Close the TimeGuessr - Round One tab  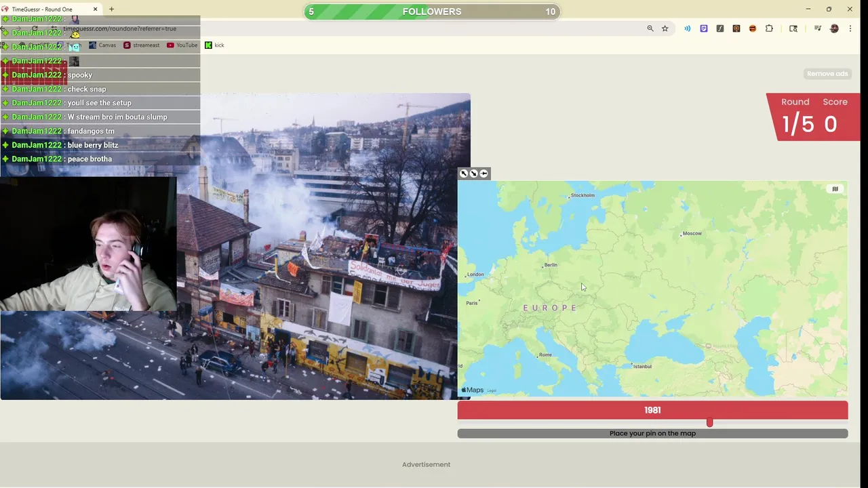[x=95, y=9]
